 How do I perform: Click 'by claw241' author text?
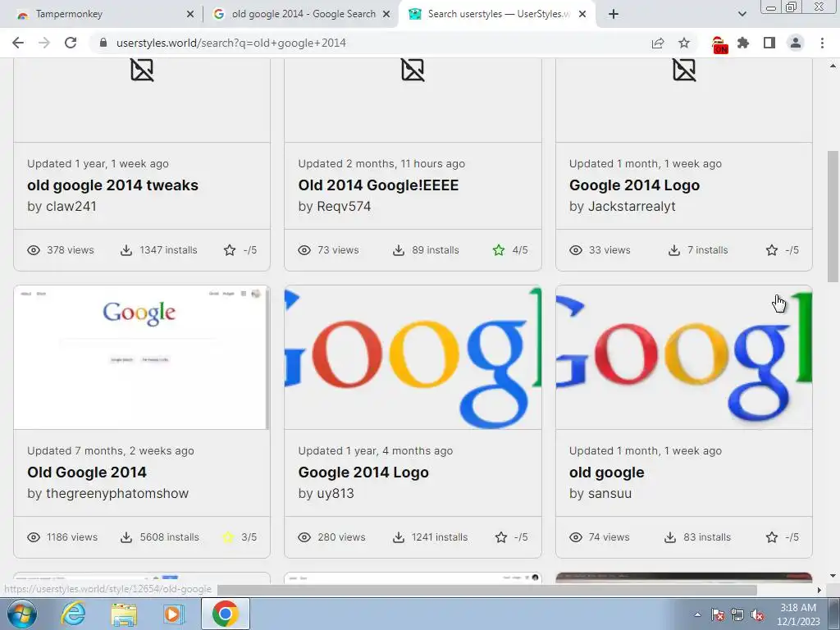62,206
